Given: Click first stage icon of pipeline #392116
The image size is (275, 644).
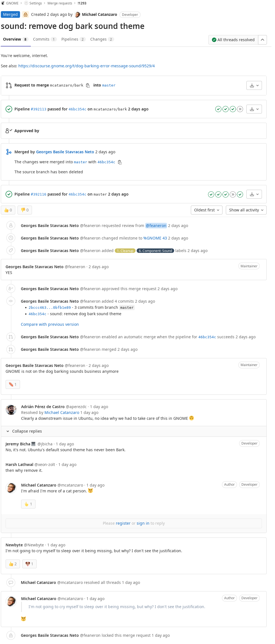Looking at the screenshot, I should [211, 194].
